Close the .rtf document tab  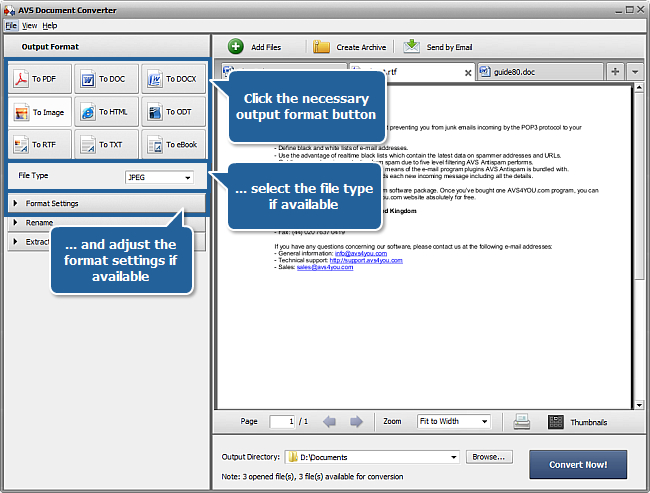[x=468, y=73]
